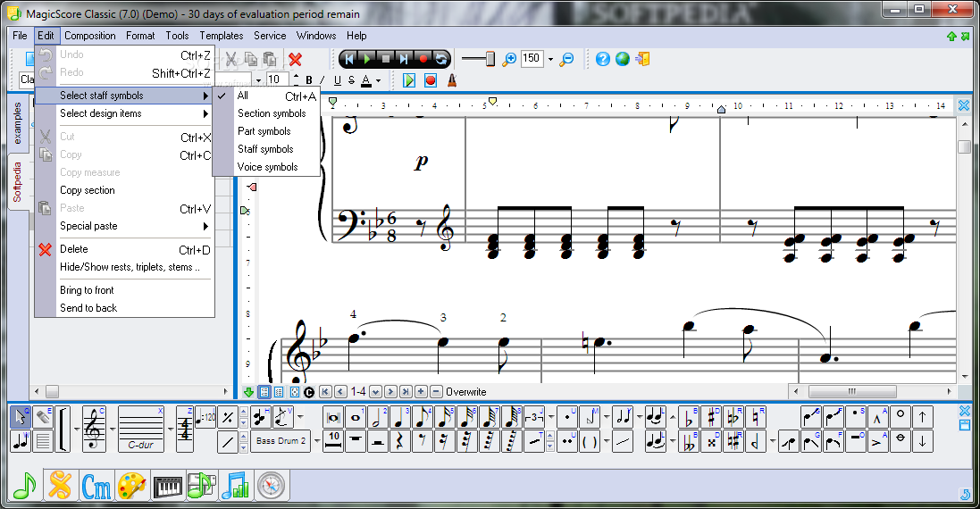
Task: Open the bracket type dropdown arrow
Action: click(x=76, y=429)
